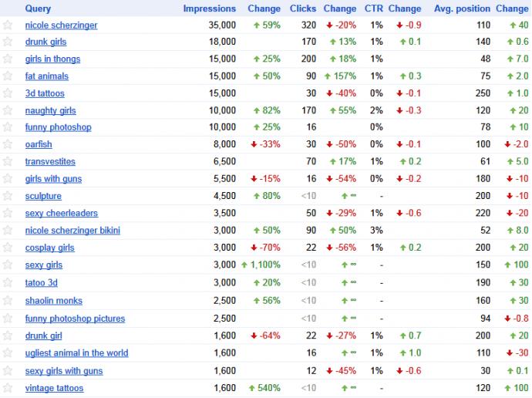
Task: Open ugliest animal in the world link
Action: pos(76,353)
